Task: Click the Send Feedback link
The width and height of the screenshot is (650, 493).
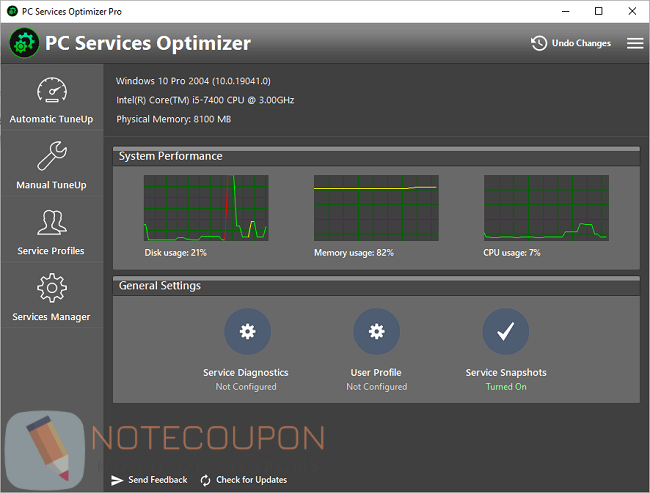Action: coord(158,480)
